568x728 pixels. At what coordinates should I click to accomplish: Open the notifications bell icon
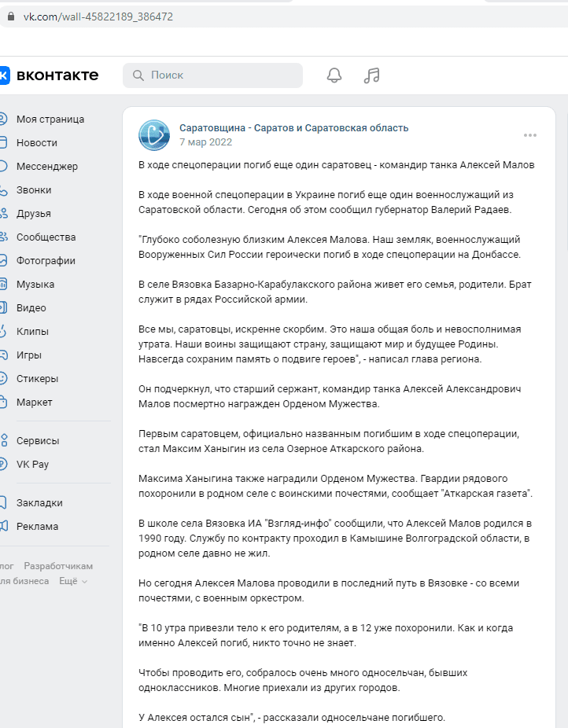click(x=334, y=75)
